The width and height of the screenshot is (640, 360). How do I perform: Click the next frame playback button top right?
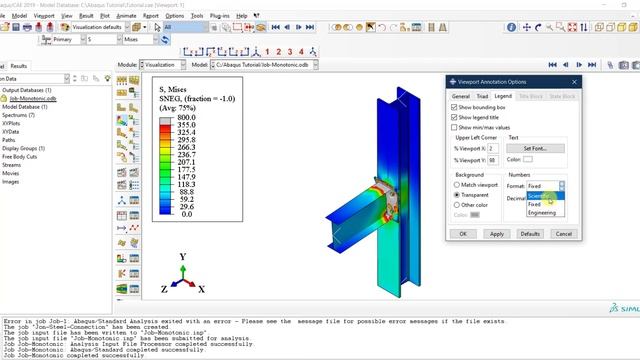[579, 64]
